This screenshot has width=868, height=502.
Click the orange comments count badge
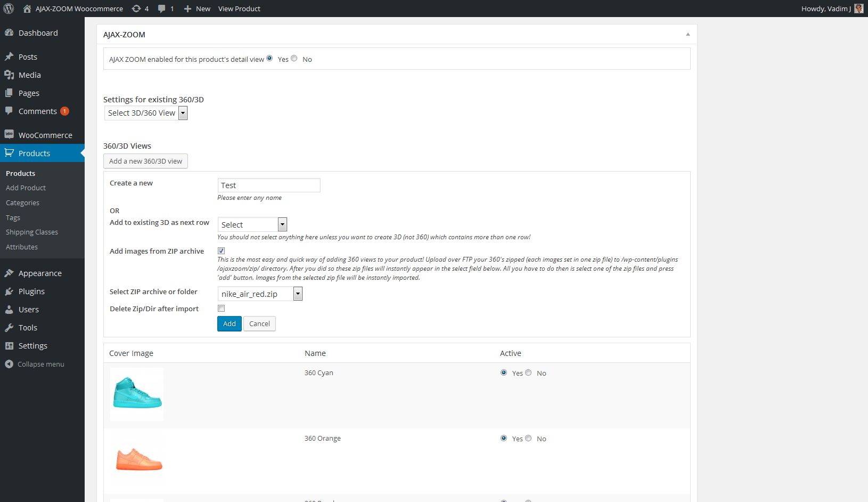click(x=64, y=111)
